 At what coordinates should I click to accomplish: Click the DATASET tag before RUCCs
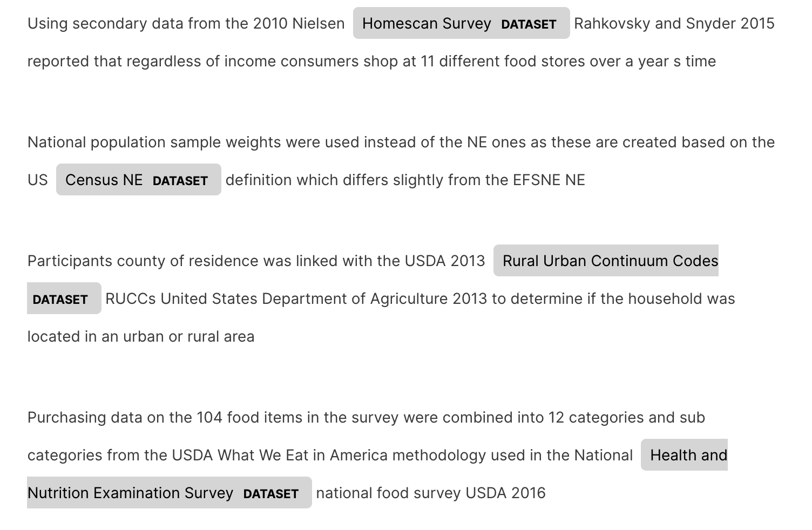coord(60,300)
